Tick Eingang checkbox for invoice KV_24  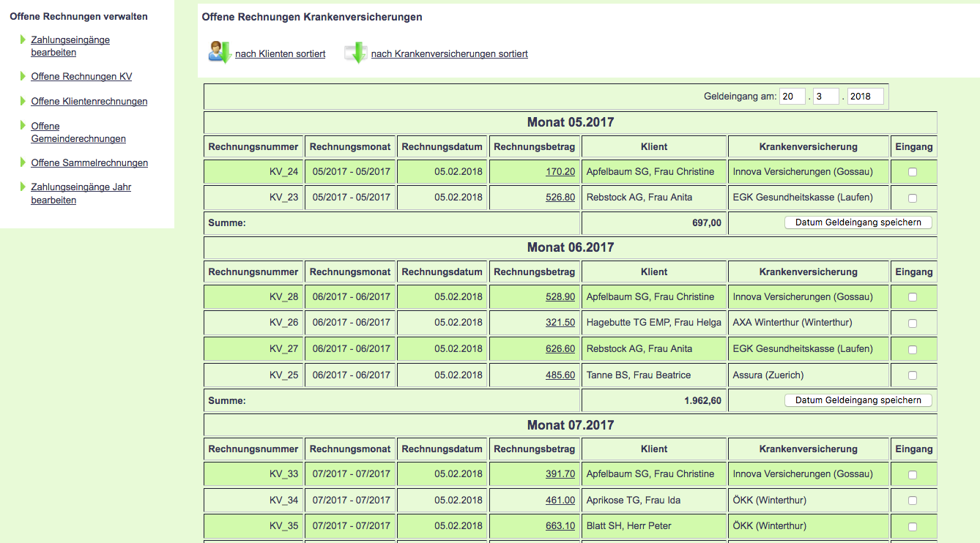point(912,172)
